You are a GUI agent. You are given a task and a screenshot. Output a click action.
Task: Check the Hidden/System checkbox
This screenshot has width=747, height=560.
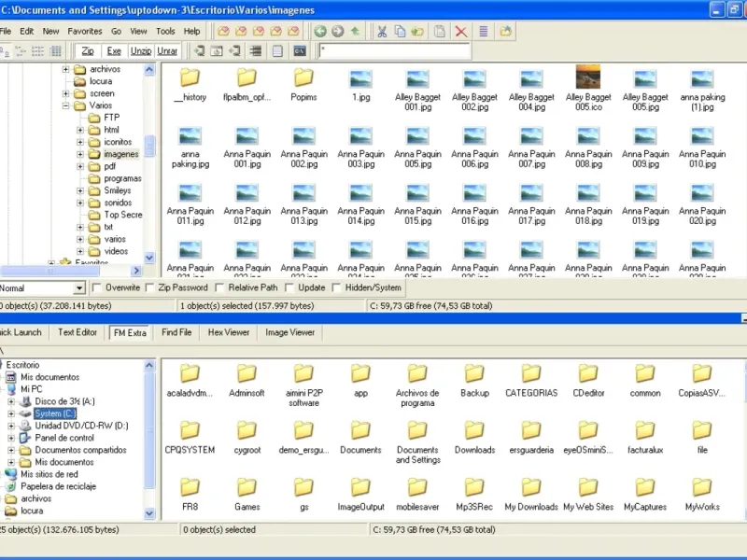coord(337,288)
